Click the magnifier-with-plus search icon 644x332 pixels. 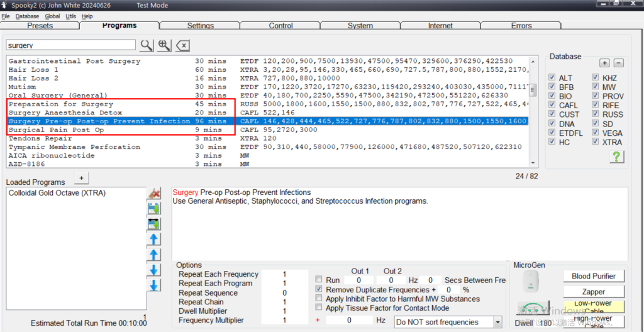(164, 45)
